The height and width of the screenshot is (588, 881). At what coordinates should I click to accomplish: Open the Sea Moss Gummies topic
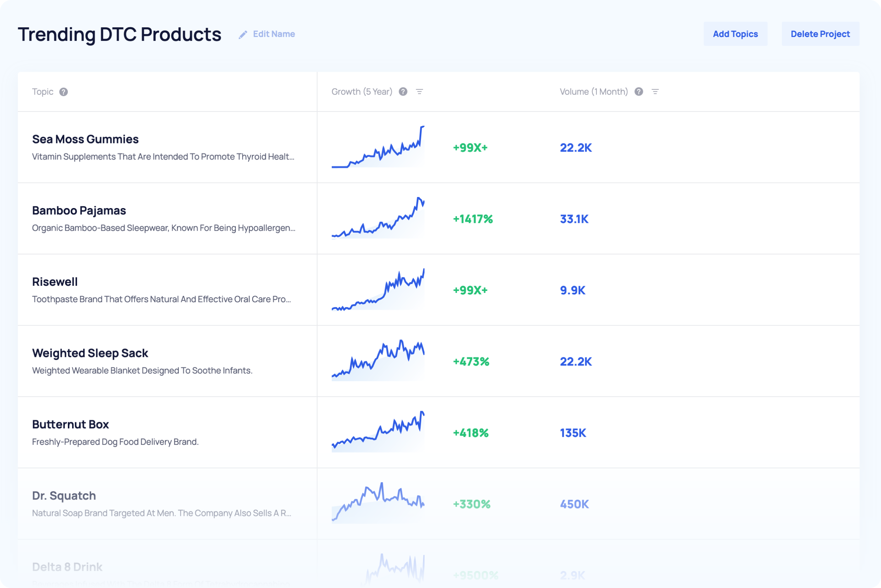click(x=85, y=139)
